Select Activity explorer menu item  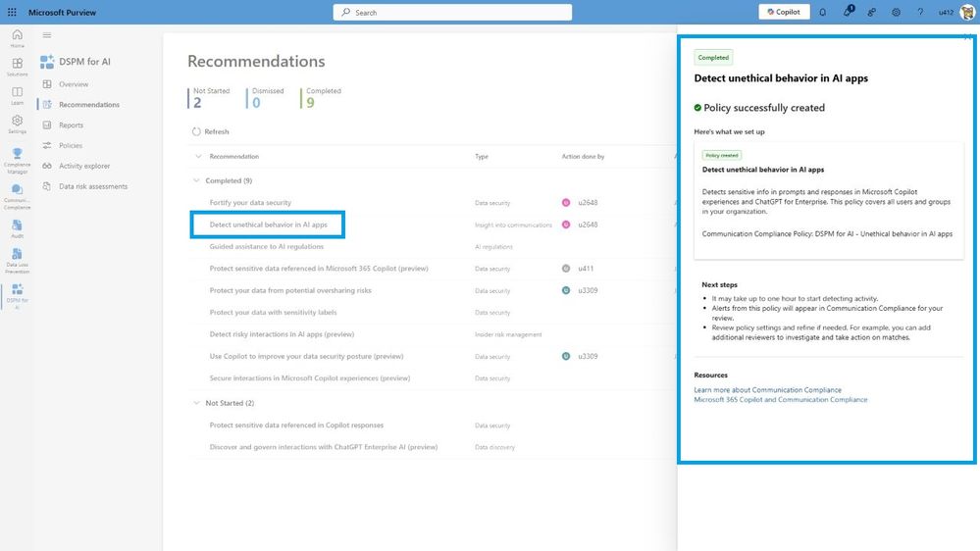84,166
